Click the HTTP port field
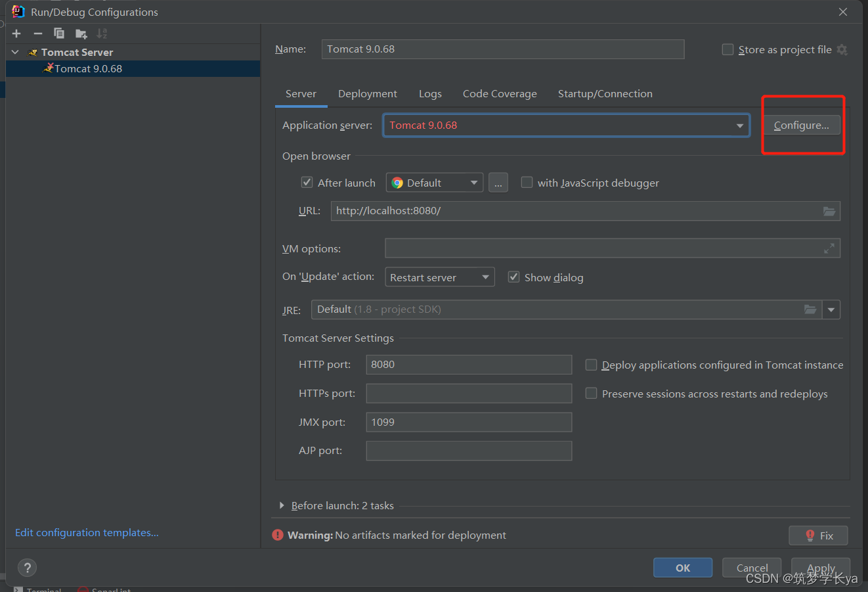This screenshot has width=868, height=592. [469, 365]
